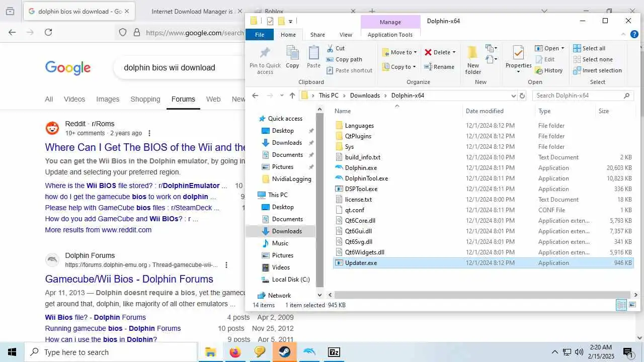
Task: Click the Properties checkmark icon
Action: click(x=518, y=53)
